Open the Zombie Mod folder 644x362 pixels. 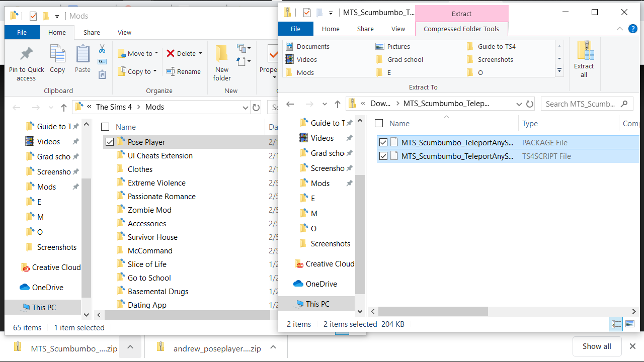[x=149, y=210]
